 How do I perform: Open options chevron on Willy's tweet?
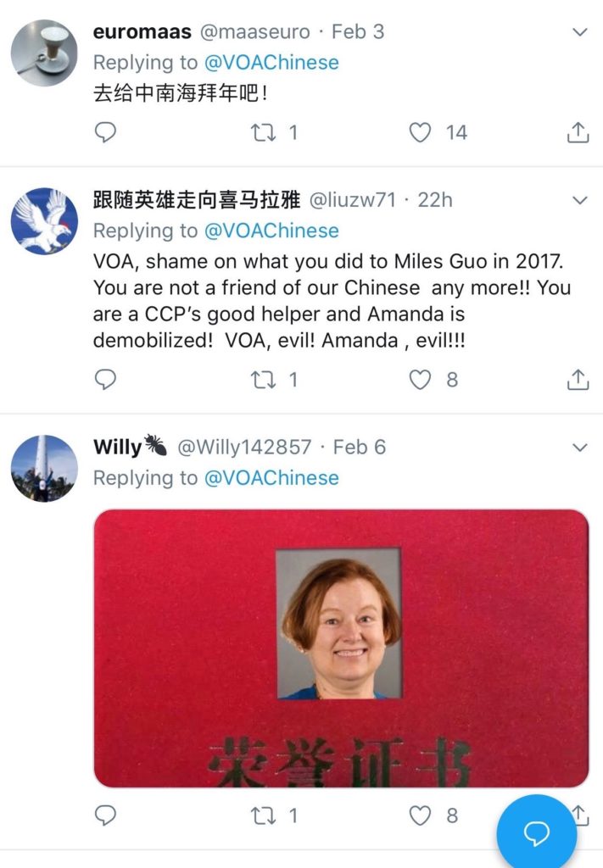tap(579, 448)
